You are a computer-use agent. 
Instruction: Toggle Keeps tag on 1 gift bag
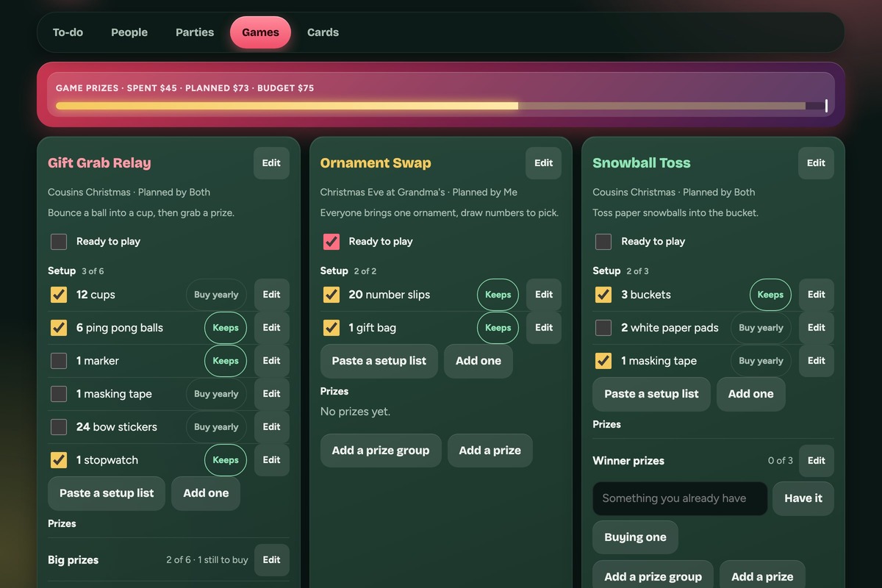(498, 328)
